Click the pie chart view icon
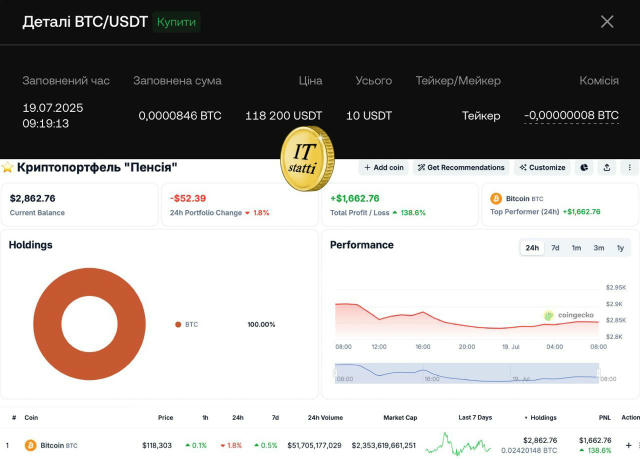This screenshot has height=459, width=640. [584, 167]
